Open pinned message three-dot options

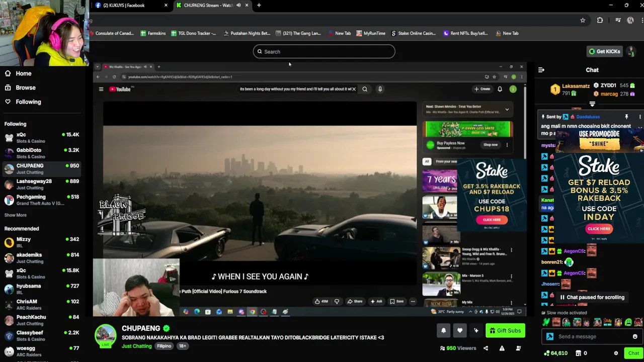point(639,117)
